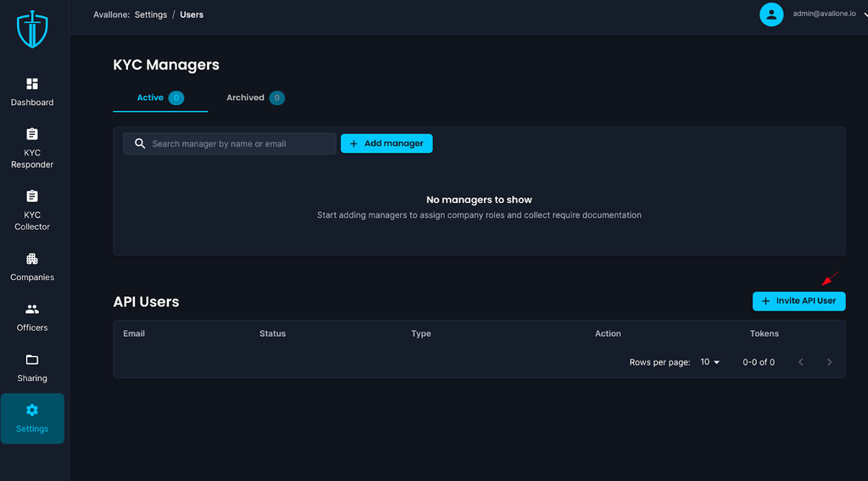Click the Avallone: breadcrumb label
The height and width of the screenshot is (481, 868).
pyautogui.click(x=111, y=15)
